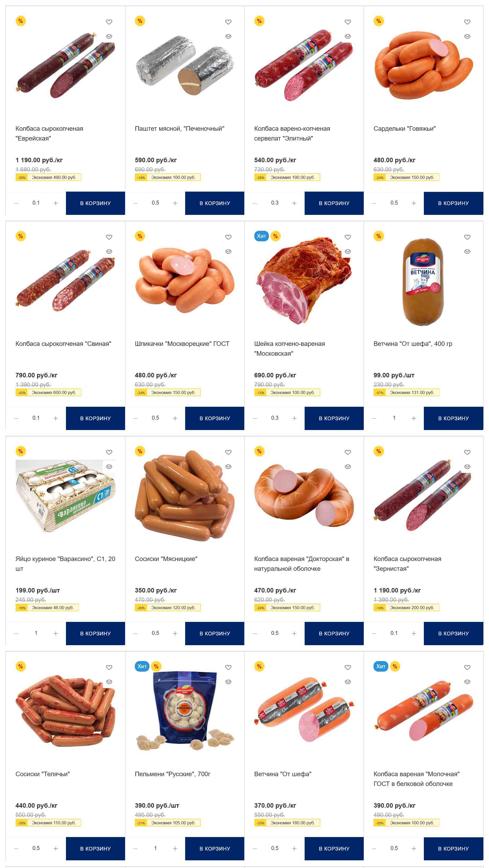Screen dimensions: 489x868
Task: Click discount percent badge on Ветчина 400 гр
Action: [x=379, y=236]
